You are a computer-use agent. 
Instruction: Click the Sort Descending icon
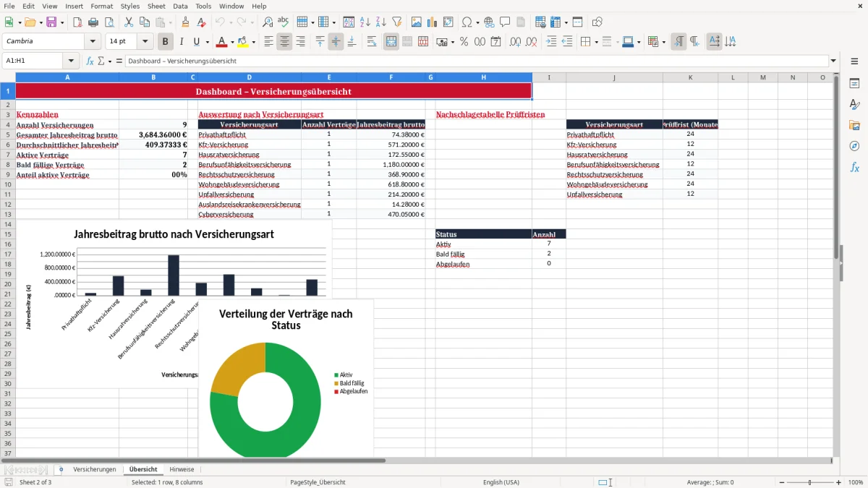pyautogui.click(x=381, y=22)
